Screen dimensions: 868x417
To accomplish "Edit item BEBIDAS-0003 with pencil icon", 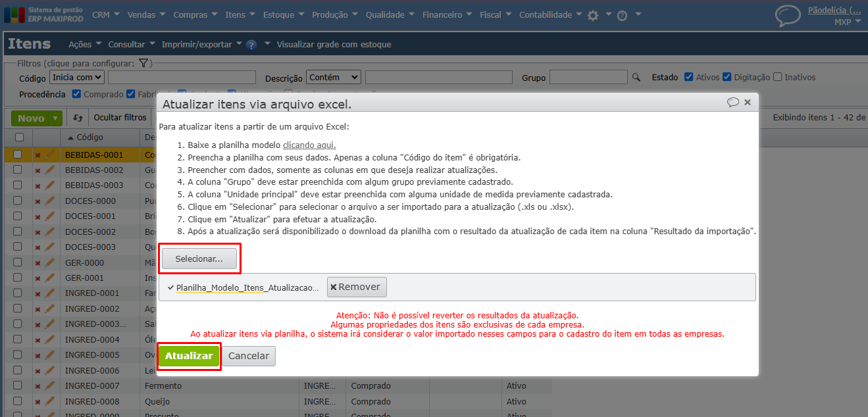I will 49,185.
